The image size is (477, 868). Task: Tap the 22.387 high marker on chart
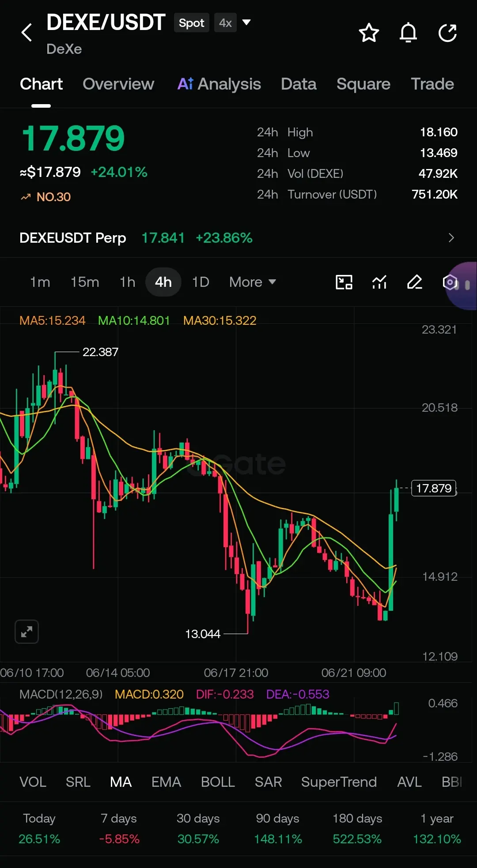(x=100, y=352)
